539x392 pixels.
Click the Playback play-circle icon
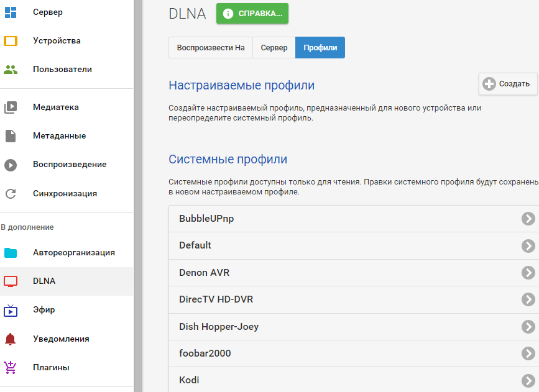click(x=11, y=165)
